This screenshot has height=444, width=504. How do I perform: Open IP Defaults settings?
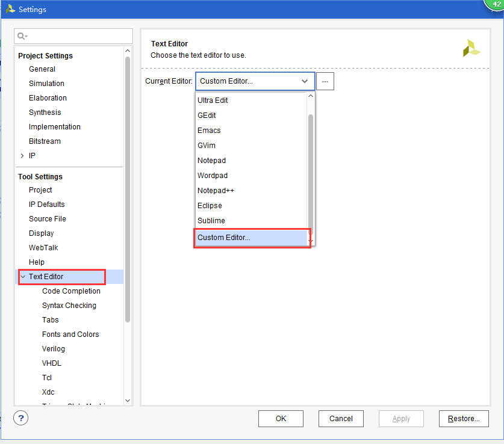click(46, 205)
